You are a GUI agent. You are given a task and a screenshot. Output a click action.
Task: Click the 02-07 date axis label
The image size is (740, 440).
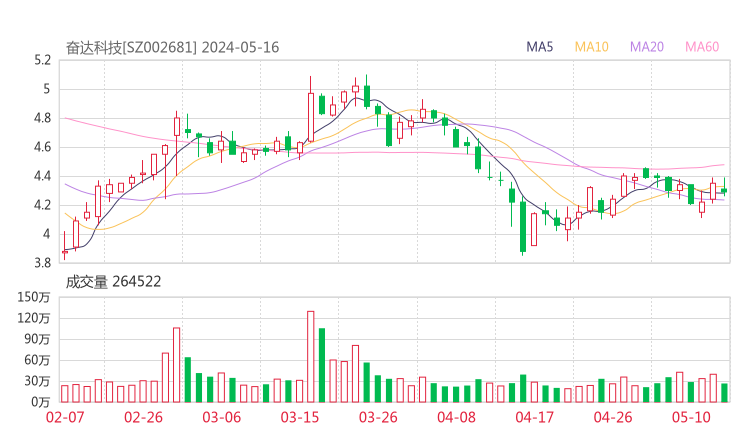click(x=65, y=417)
